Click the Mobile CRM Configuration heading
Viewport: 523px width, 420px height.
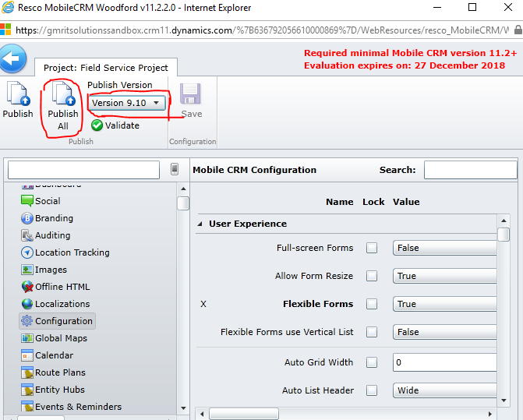[255, 170]
